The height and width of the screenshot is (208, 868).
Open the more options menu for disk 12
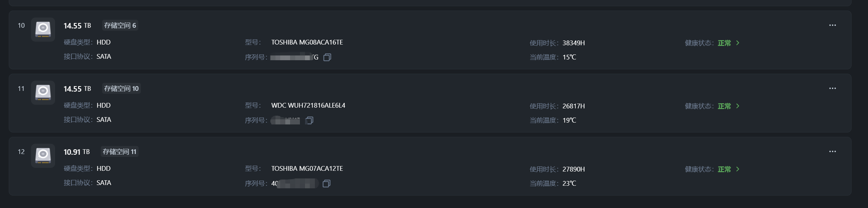click(832, 151)
